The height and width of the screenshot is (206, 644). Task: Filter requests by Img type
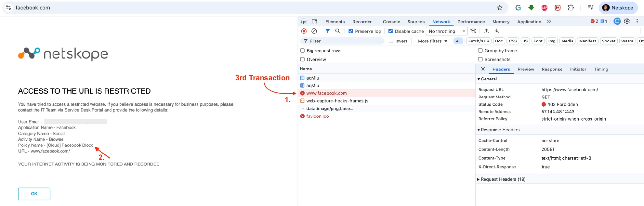552,41
